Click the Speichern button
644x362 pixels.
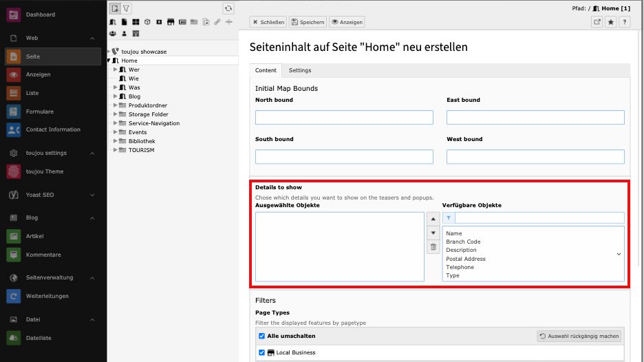[308, 22]
